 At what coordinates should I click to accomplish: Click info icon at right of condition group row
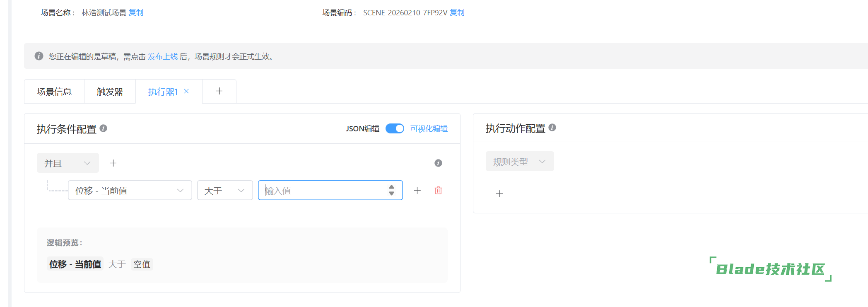click(x=438, y=163)
